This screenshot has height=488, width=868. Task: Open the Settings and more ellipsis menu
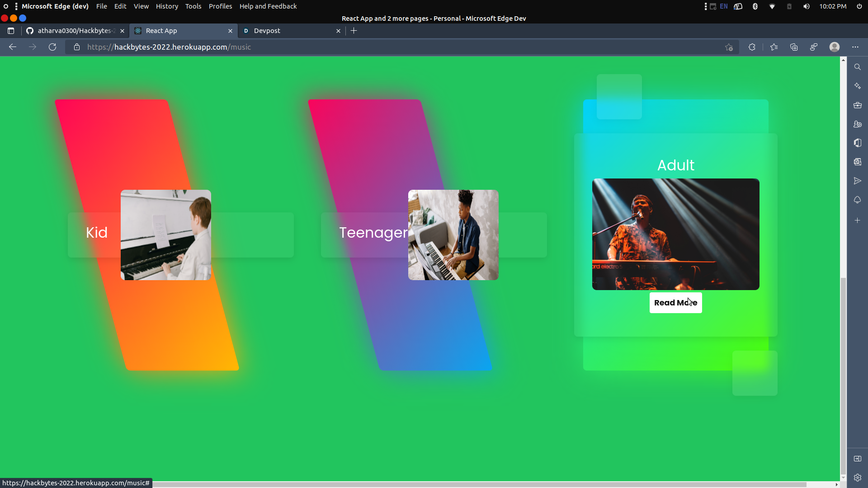[x=855, y=47]
